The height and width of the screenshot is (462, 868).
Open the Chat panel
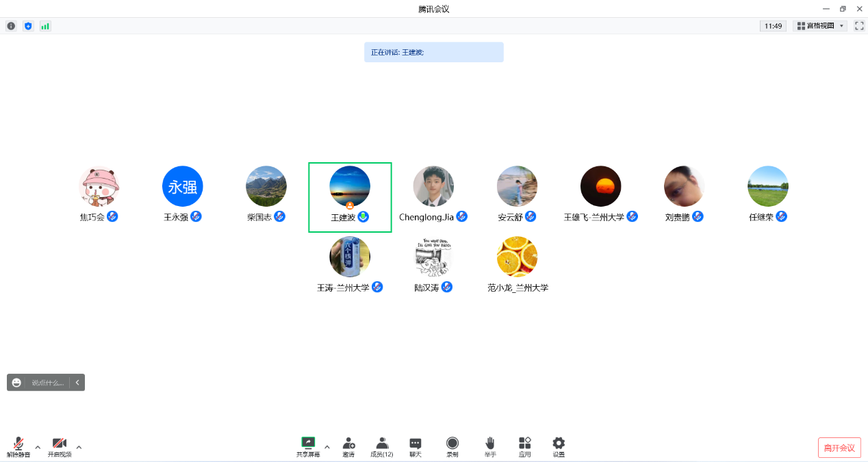pos(416,446)
